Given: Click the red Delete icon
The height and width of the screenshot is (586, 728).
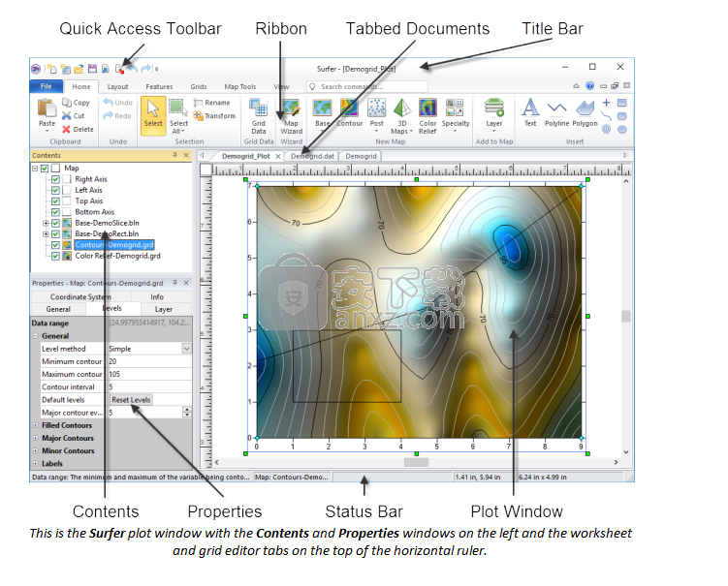Looking at the screenshot, I should click(x=67, y=130).
